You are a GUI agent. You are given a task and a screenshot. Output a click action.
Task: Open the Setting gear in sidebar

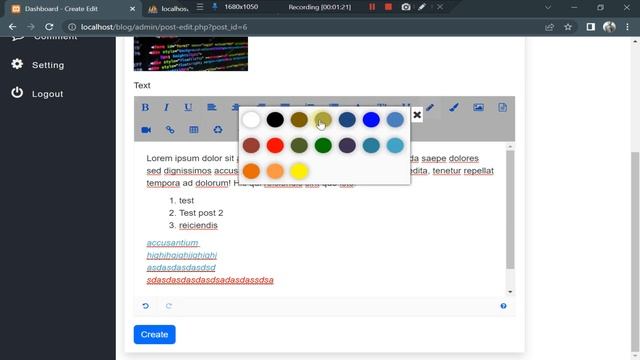(x=17, y=64)
